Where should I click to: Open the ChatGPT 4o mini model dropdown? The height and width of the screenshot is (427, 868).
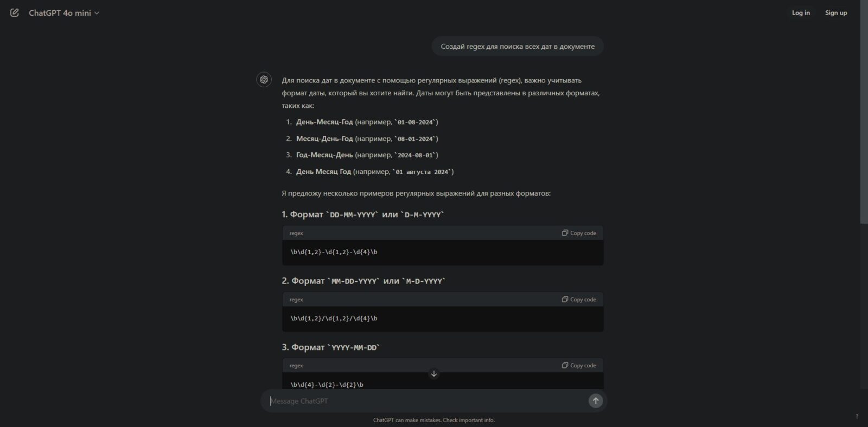pyautogui.click(x=64, y=12)
